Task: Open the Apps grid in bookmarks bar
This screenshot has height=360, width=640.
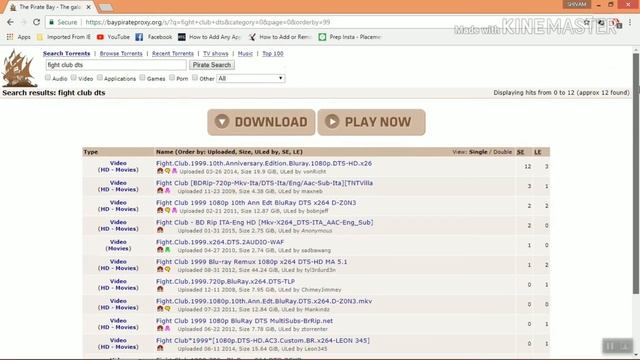Action: point(18,37)
